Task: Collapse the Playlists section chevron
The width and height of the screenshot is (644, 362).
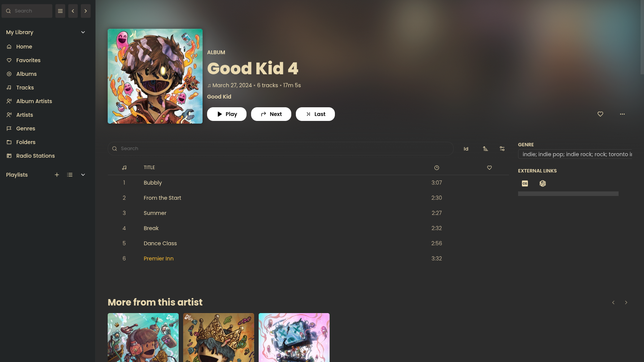Action: [83, 175]
